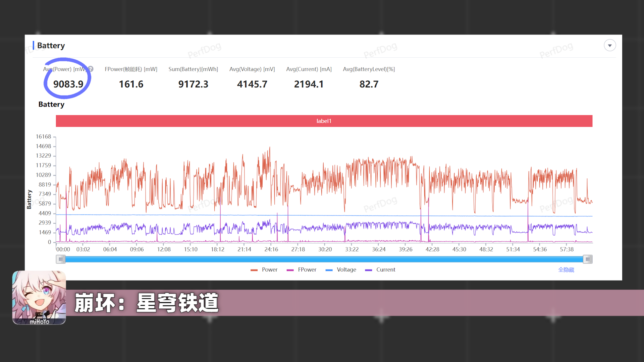Open the Avg(Power) help question mark icon
This screenshot has width=644, height=362.
(91, 69)
